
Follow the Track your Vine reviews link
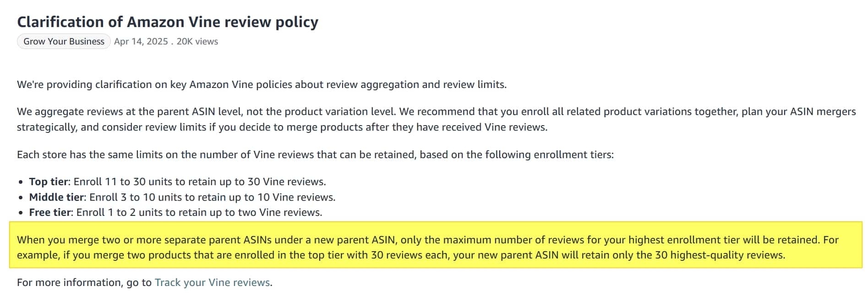tap(213, 282)
